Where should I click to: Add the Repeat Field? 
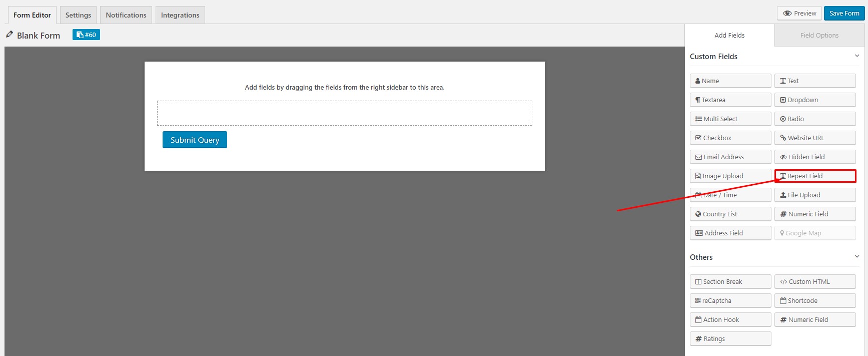pyautogui.click(x=815, y=176)
